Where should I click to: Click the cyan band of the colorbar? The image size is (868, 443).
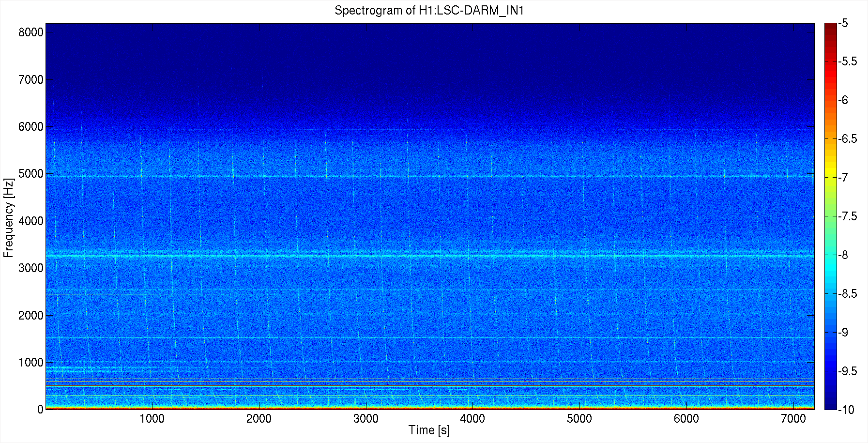click(830, 266)
